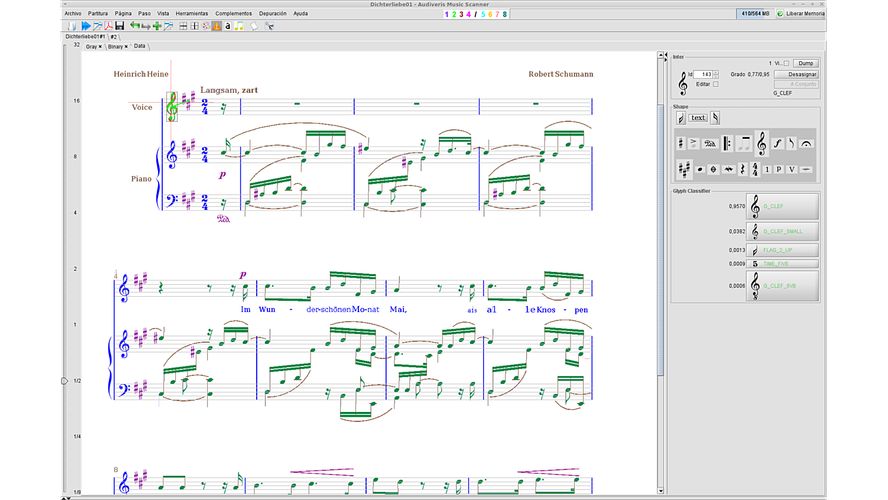Select the accidentals sharp shape family
888x500 pixels.
681,143
